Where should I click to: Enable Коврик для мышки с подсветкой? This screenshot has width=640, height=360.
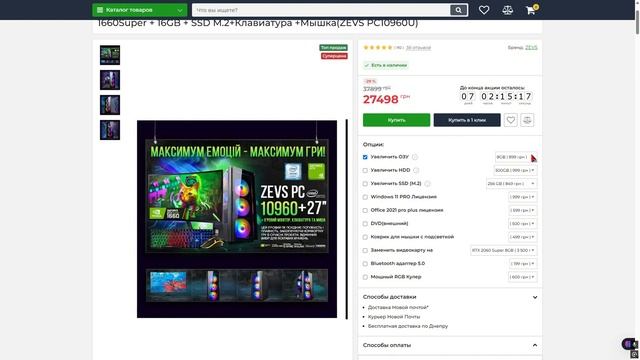(365, 237)
